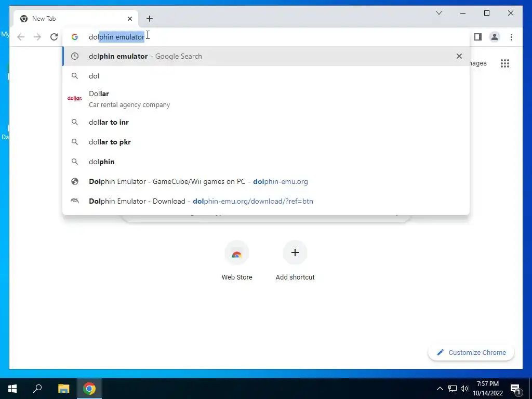Open the Web Store shortcut
The width and height of the screenshot is (532, 399).
point(237,261)
